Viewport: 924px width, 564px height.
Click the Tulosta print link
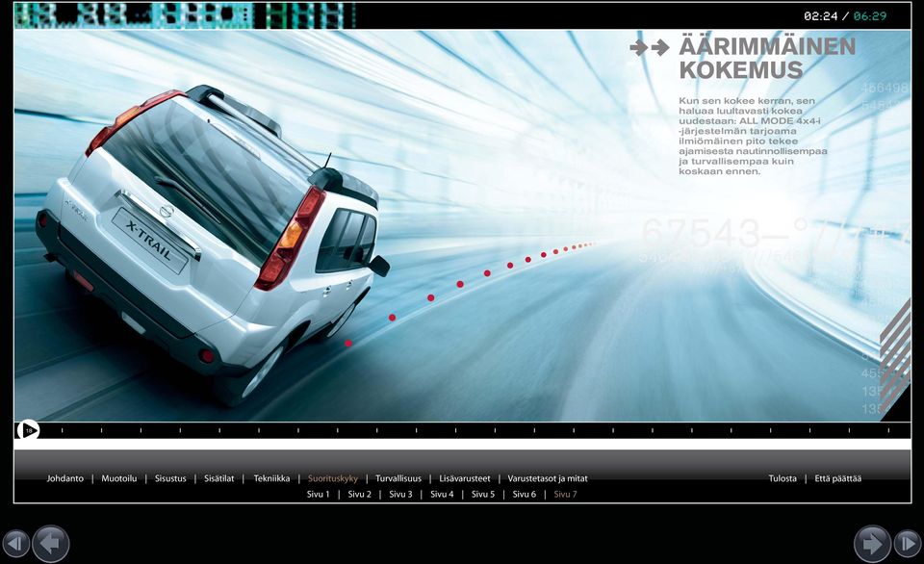783,478
